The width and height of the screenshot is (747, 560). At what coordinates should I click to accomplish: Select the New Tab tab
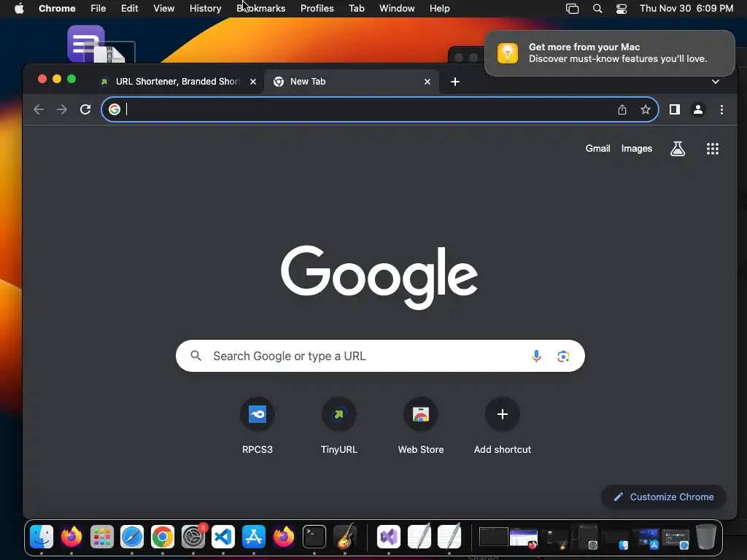click(x=352, y=82)
